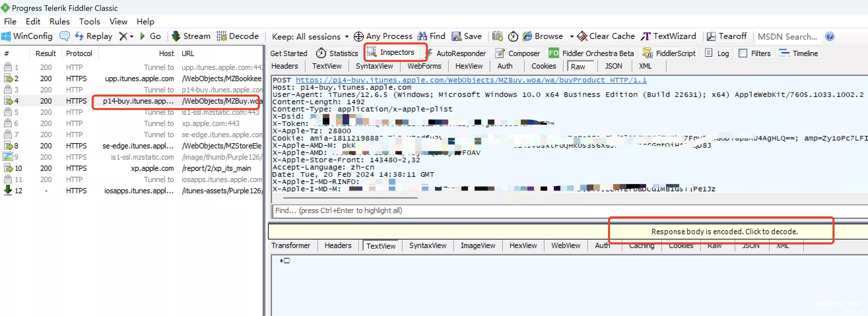
Task: Switch to the Get Started tab
Action: [x=288, y=53]
